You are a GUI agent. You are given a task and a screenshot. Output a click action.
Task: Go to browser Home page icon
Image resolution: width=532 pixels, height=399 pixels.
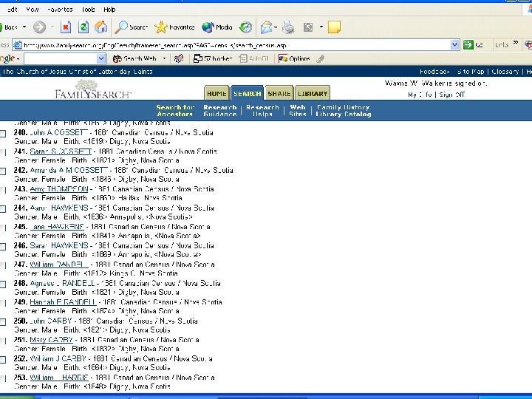(100, 27)
